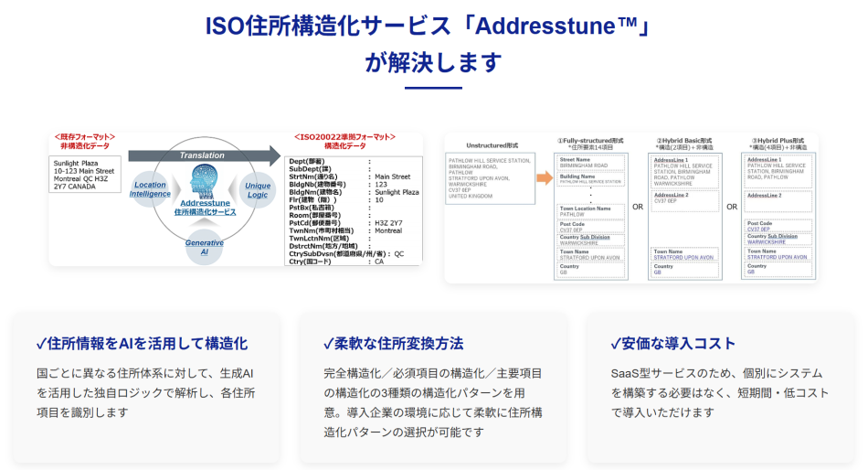This screenshot has width=868, height=470.
Task: Click heading ISO住所構造化サービス「Addresstune™」
Action: click(x=428, y=26)
